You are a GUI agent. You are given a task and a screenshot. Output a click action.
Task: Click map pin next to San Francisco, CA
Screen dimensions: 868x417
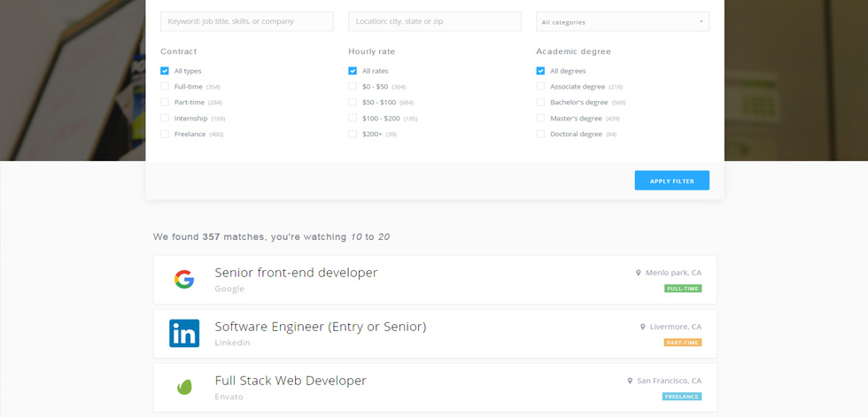[x=630, y=381]
